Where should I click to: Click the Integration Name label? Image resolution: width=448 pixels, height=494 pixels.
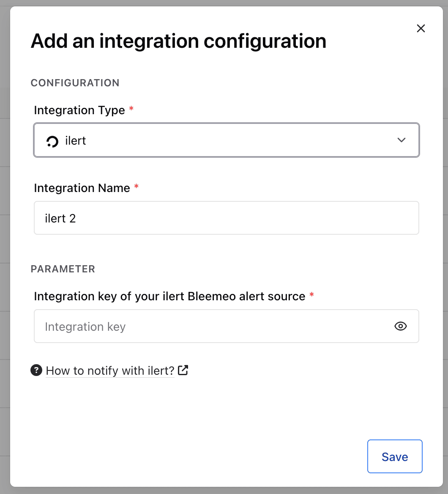coord(82,188)
